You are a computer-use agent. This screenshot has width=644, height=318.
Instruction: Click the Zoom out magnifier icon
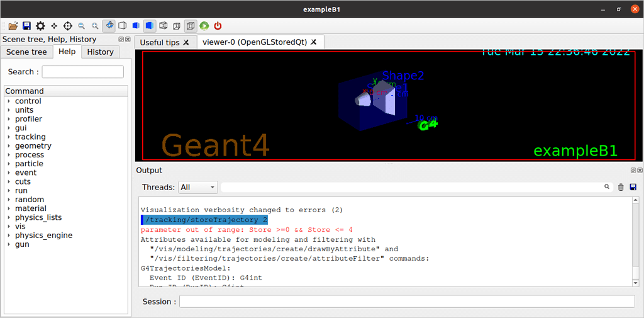point(82,26)
